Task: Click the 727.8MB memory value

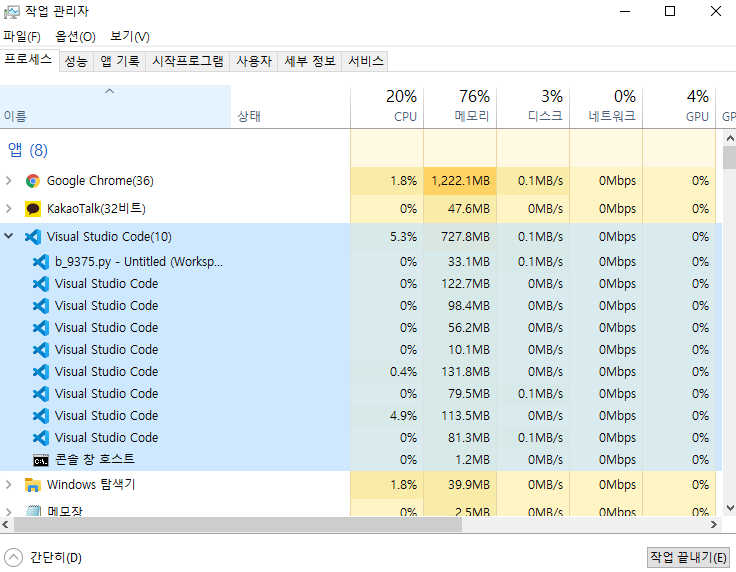Action: [465, 237]
